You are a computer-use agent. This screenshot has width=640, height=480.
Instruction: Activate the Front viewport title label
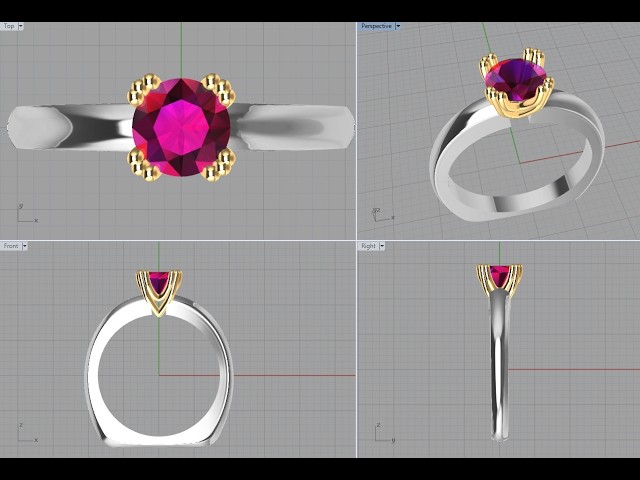click(x=11, y=246)
